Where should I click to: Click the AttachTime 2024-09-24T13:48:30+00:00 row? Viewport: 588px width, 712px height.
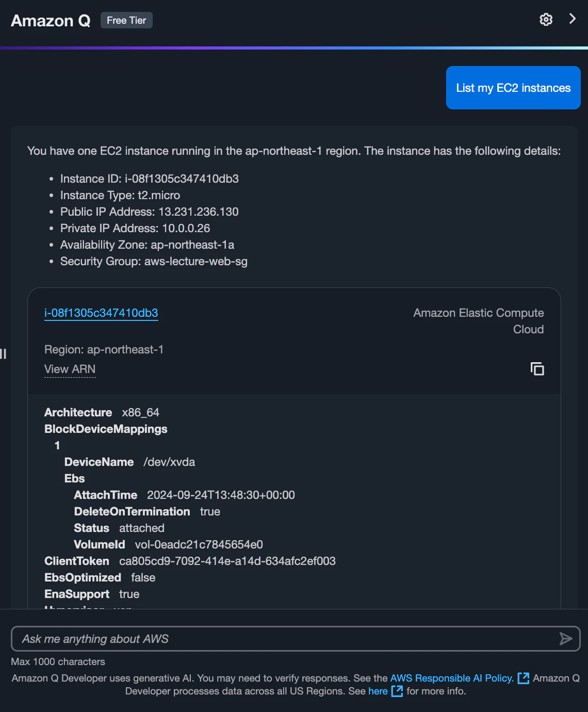click(x=184, y=495)
